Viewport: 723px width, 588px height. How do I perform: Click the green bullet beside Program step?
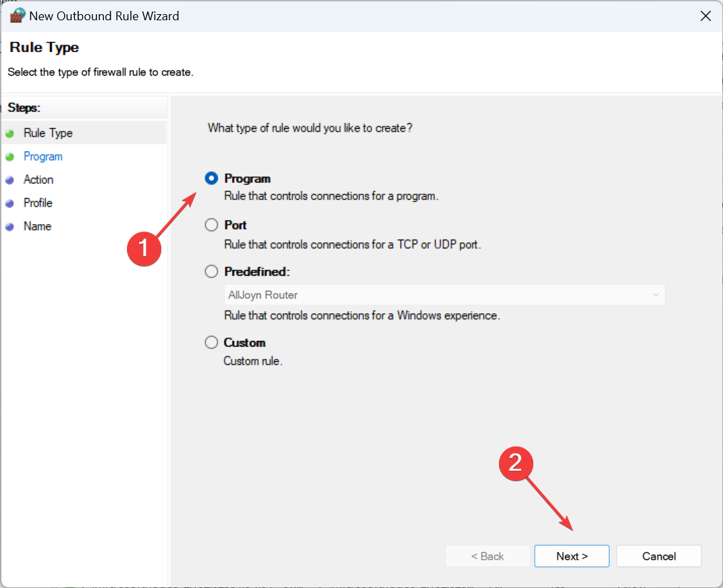pos(9,157)
